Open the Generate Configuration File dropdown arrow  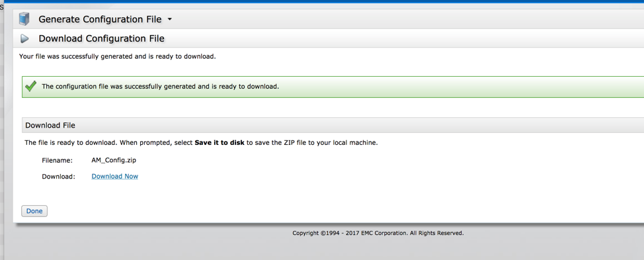(x=170, y=19)
